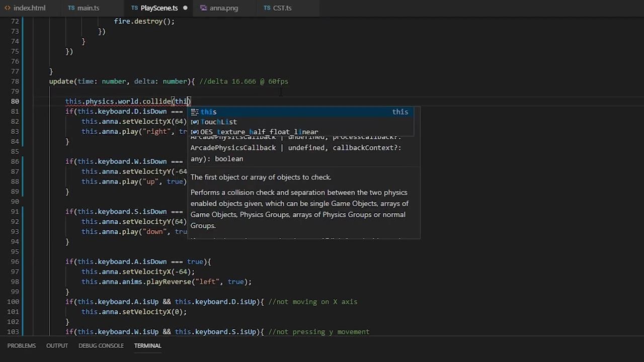Image resolution: width=644 pixels, height=362 pixels.
Task: Open the DEBUG CONSOLE panel tab
Action: click(x=101, y=346)
